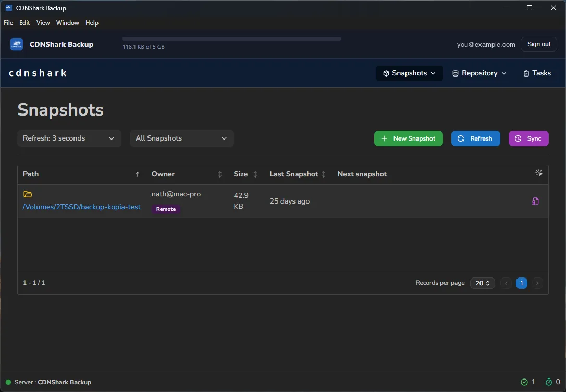Click the cdnshark brand text
The width and height of the screenshot is (566, 392).
[x=38, y=73]
